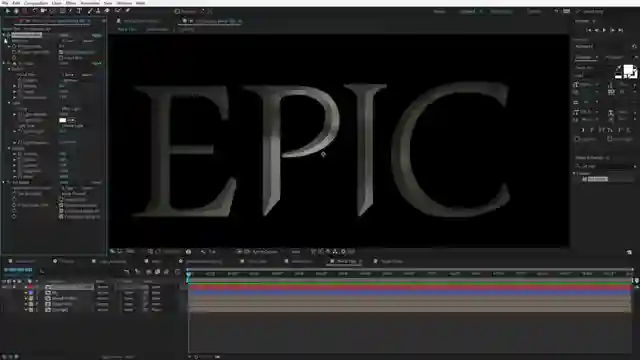Viewport: 640px width, 360px height.
Task: Jump to first frame in Preview panel
Action: 589,30
